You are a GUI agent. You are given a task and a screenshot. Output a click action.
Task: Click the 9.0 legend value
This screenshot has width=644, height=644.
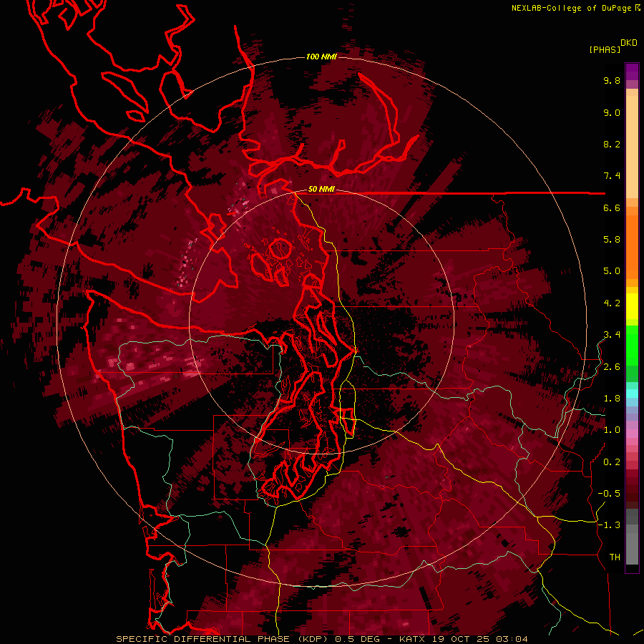point(612,112)
